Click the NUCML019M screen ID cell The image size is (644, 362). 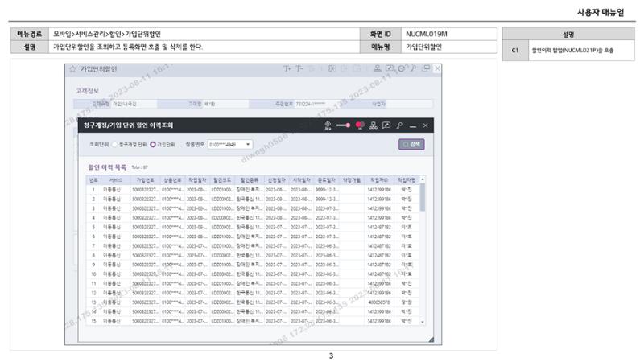click(449, 34)
